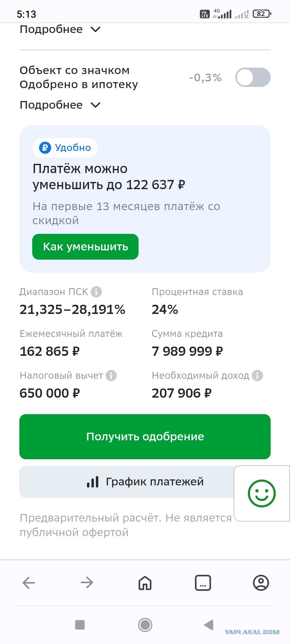The height and width of the screenshot is (644, 290).
Task: Open График платежей
Action: click(x=127, y=482)
